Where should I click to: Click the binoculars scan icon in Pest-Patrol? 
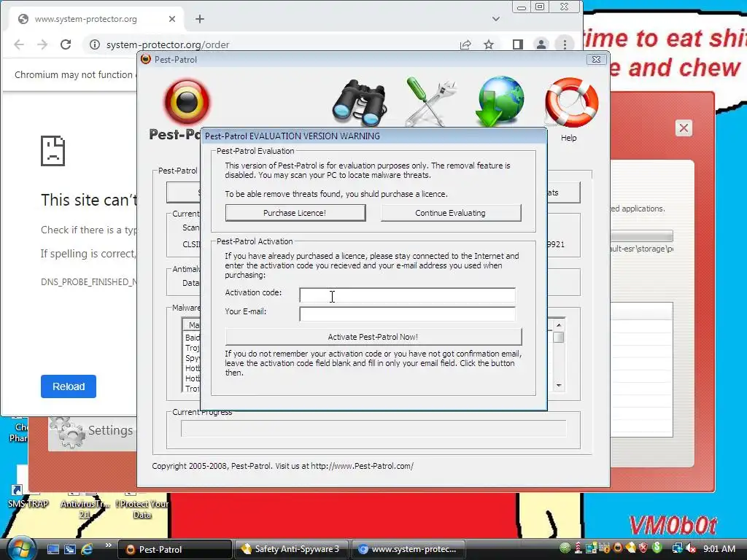coord(360,103)
